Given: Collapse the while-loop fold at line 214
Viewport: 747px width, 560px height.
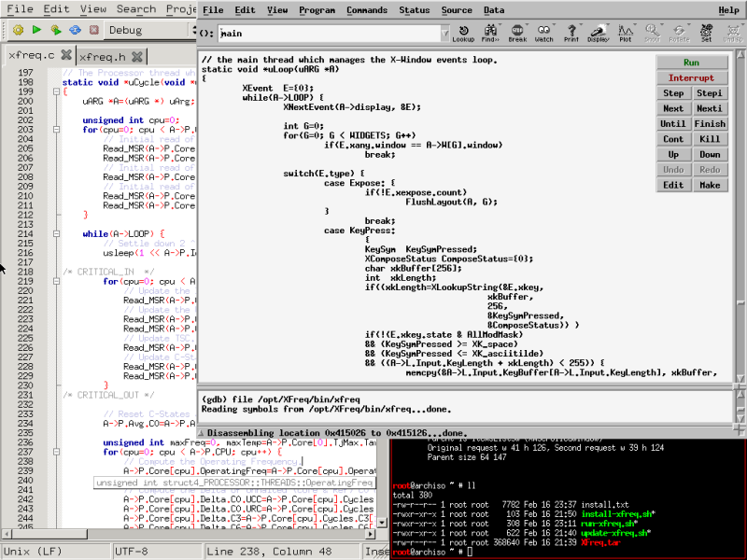Looking at the screenshot, I should (x=56, y=234).
